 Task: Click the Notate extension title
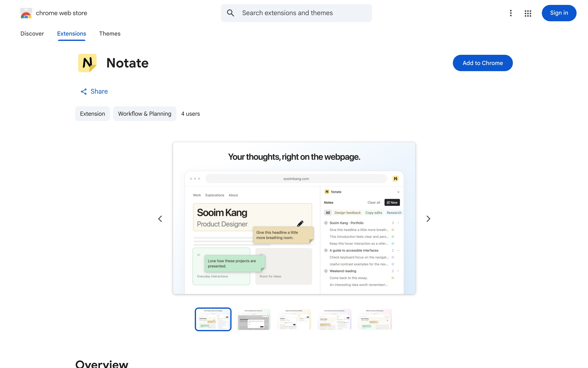pyautogui.click(x=127, y=63)
